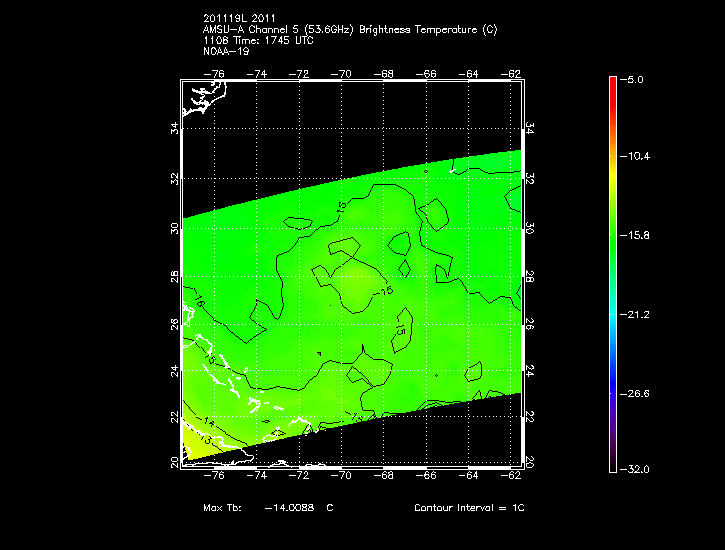Click the 34 latitude label on left axis
Image resolution: width=725 pixels, height=550 pixels.
pyautogui.click(x=174, y=128)
